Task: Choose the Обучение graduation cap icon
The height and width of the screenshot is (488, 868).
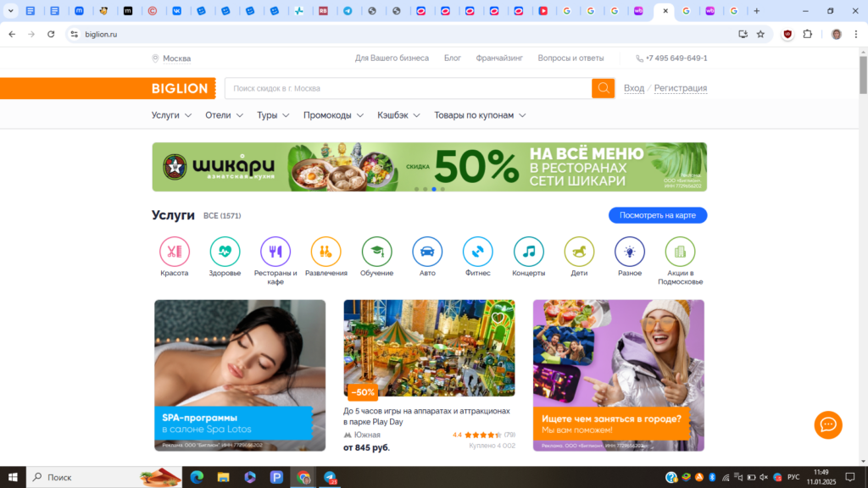Action: (x=376, y=252)
